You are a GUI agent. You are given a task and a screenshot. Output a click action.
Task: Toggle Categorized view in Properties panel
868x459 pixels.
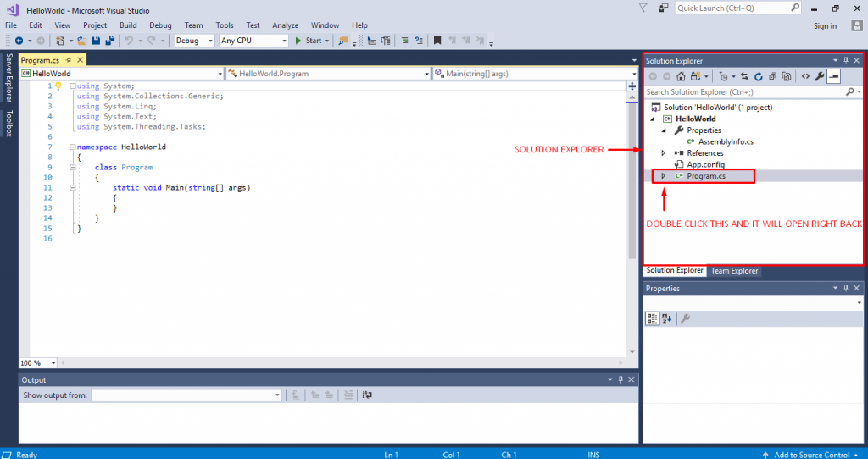pyautogui.click(x=652, y=318)
